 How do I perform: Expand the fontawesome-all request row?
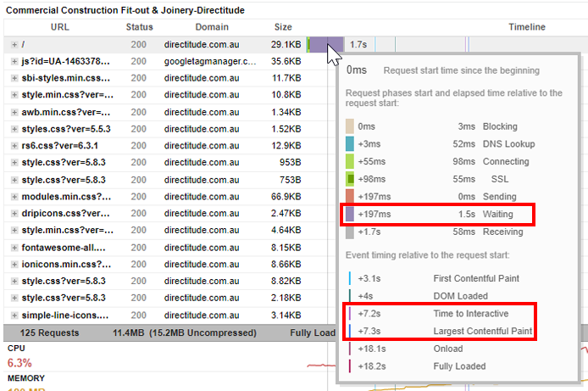14,248
